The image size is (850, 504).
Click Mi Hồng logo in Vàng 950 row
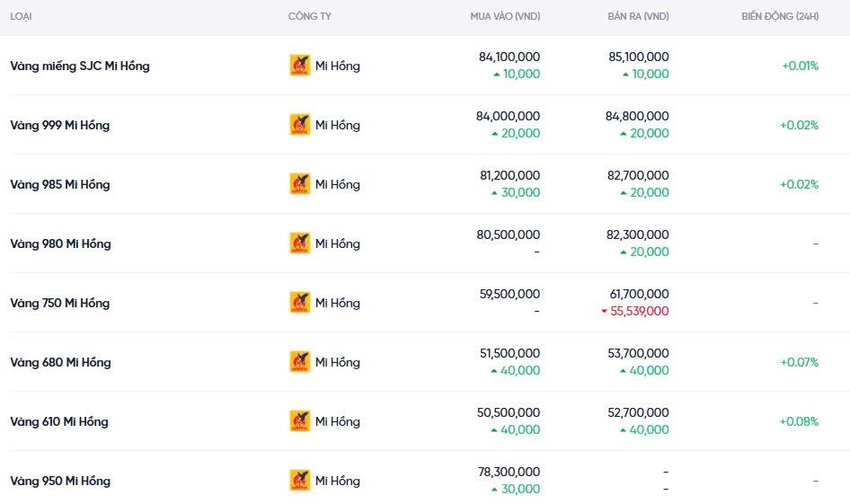click(299, 481)
